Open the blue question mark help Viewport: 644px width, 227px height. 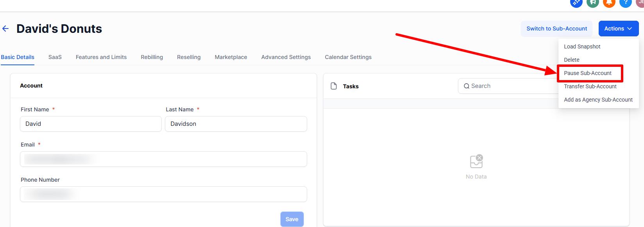[x=626, y=3]
